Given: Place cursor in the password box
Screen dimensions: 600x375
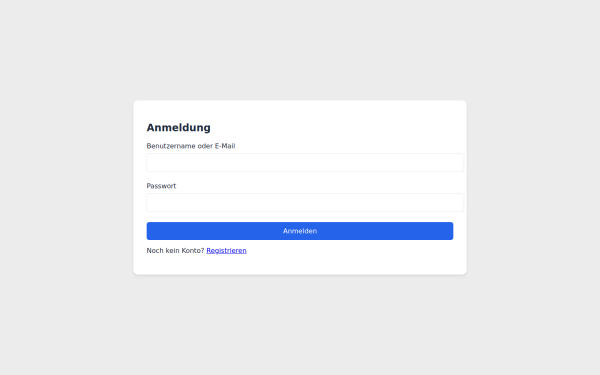Looking at the screenshot, I should [x=305, y=202].
